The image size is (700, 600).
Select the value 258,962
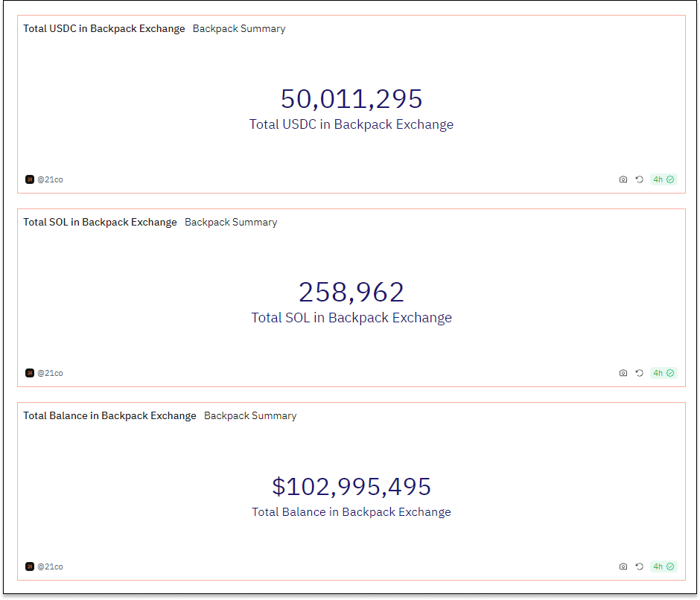tap(351, 292)
